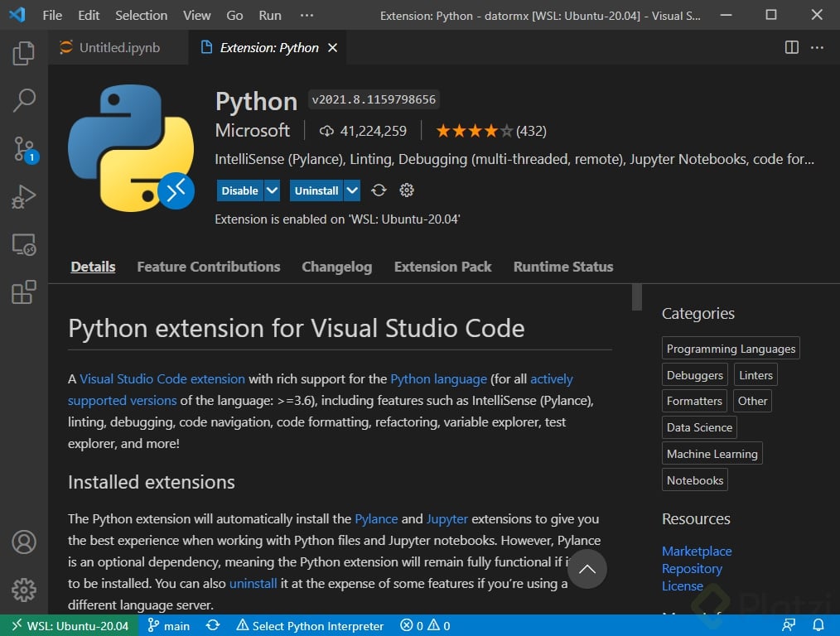The image size is (840, 636).
Task: Open the Repository resource link
Action: (x=692, y=569)
